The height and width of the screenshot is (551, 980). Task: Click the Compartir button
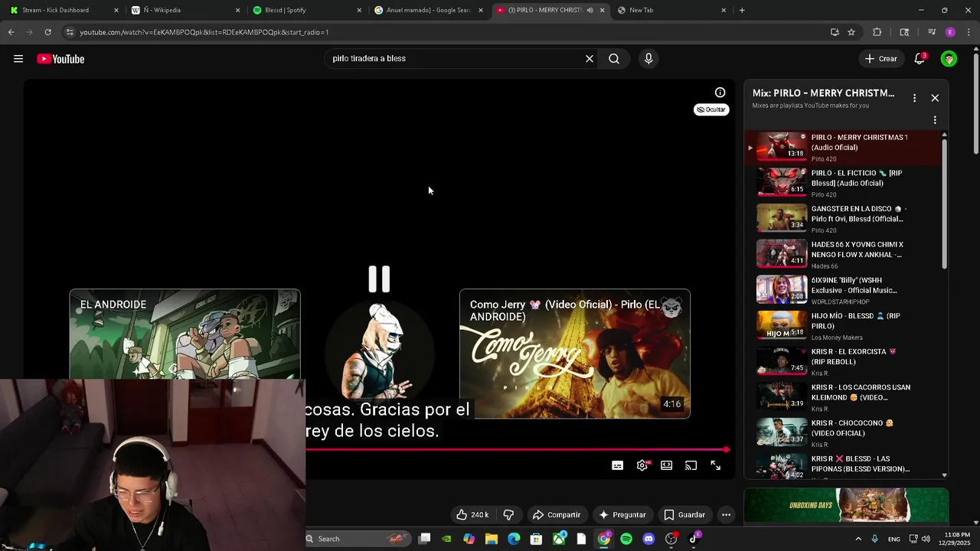[x=557, y=515]
